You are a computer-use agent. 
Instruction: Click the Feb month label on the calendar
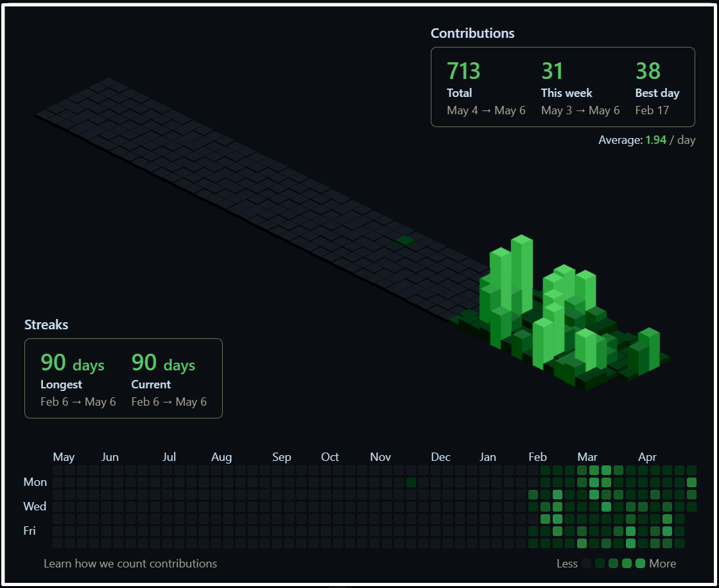point(537,457)
